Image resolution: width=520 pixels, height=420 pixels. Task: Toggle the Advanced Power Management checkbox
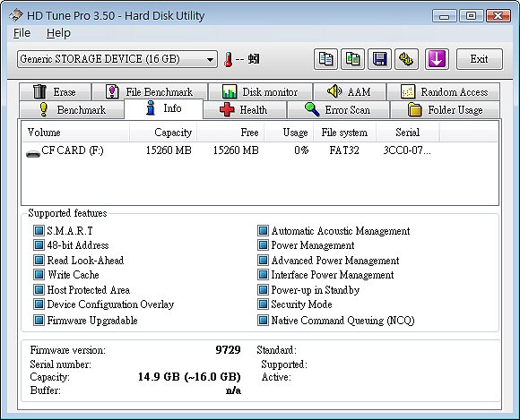click(x=263, y=260)
